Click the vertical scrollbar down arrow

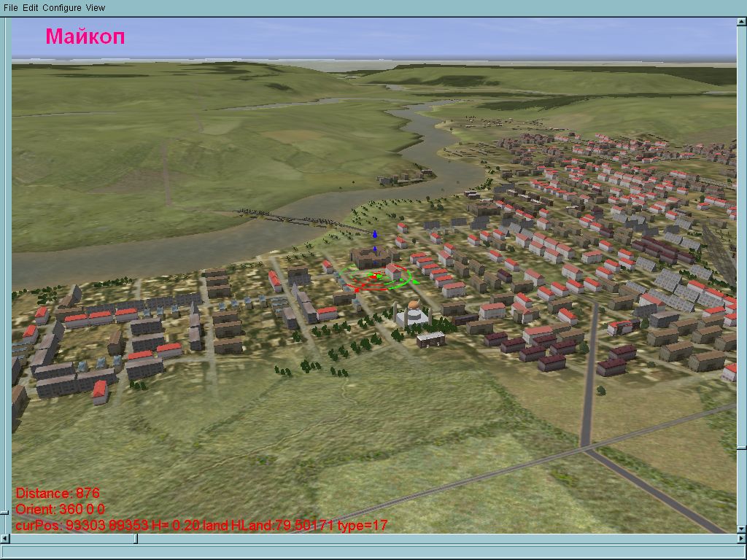click(742, 529)
